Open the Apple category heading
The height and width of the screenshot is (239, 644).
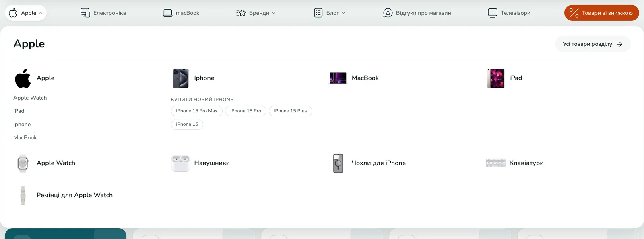coord(45,78)
